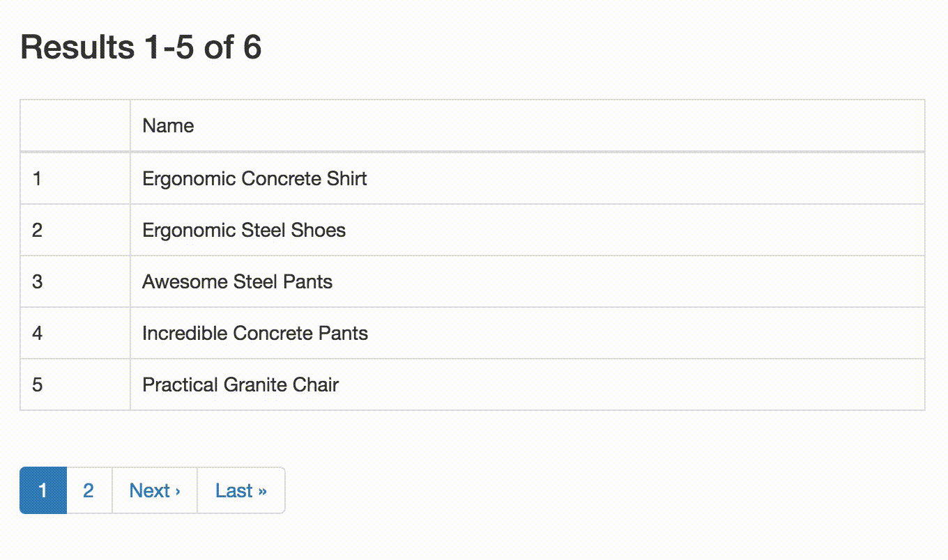Select Practical Granite Chair row name
Screen dimensions: 948x560
tap(240, 385)
